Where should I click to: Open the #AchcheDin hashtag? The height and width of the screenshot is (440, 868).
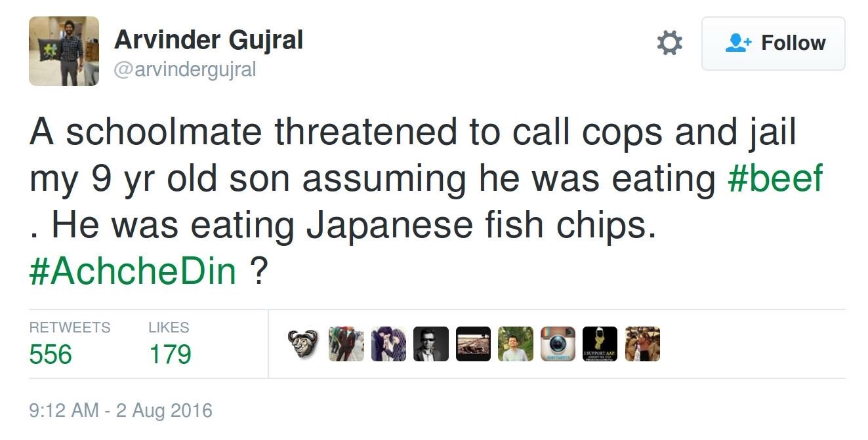click(x=133, y=270)
